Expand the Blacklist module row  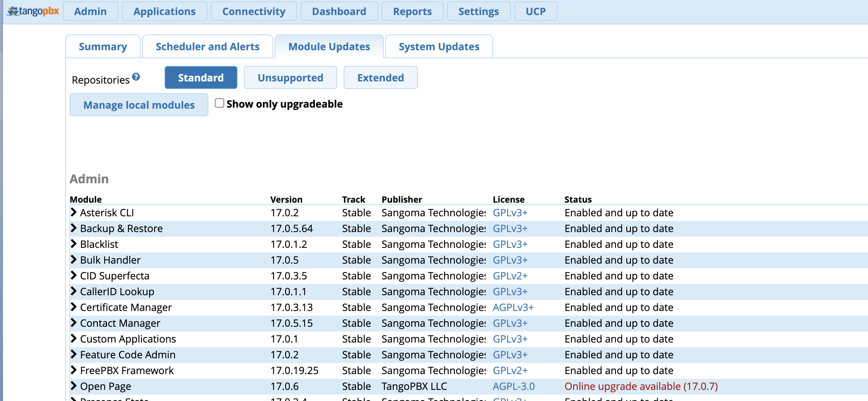click(74, 244)
